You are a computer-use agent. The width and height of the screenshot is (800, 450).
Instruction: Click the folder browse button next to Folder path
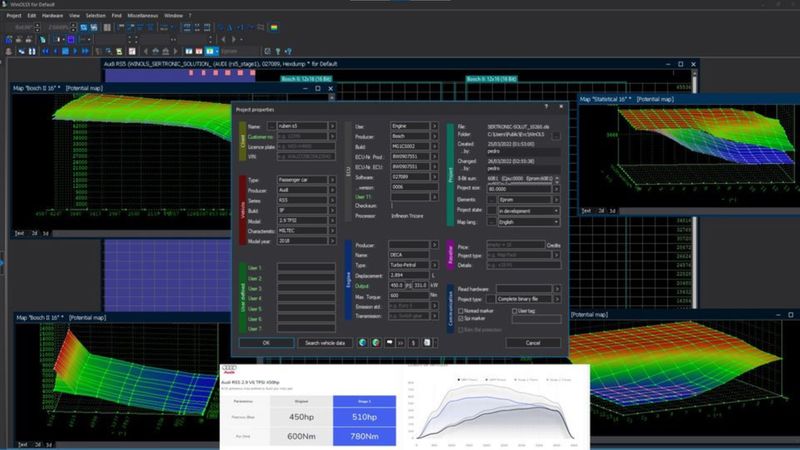point(556,136)
